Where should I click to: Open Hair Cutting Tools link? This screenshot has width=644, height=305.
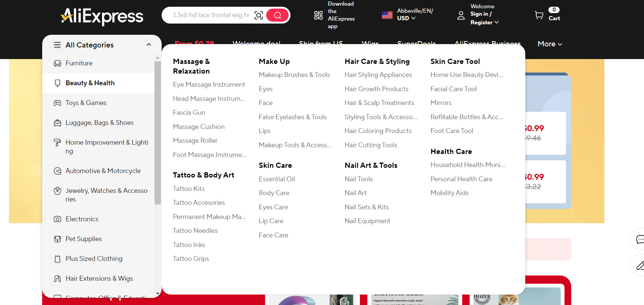[x=371, y=145]
